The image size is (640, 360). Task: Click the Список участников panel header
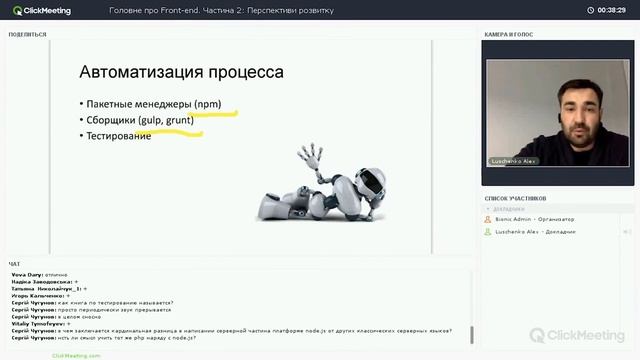(x=515, y=198)
